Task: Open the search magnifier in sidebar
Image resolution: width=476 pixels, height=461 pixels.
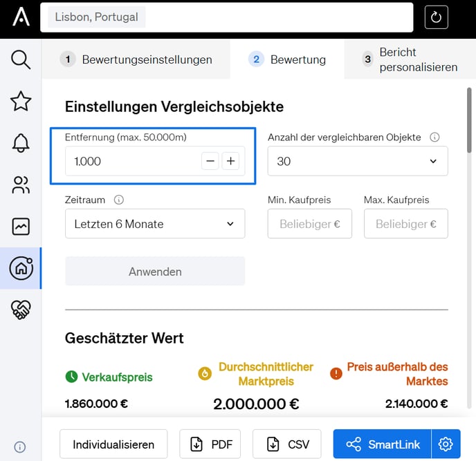Action: 21,59
